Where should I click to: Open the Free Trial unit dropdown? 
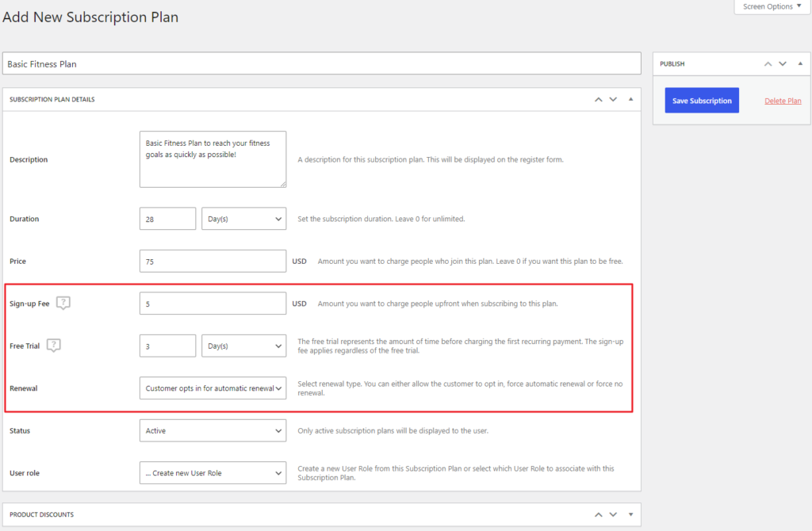(243, 346)
